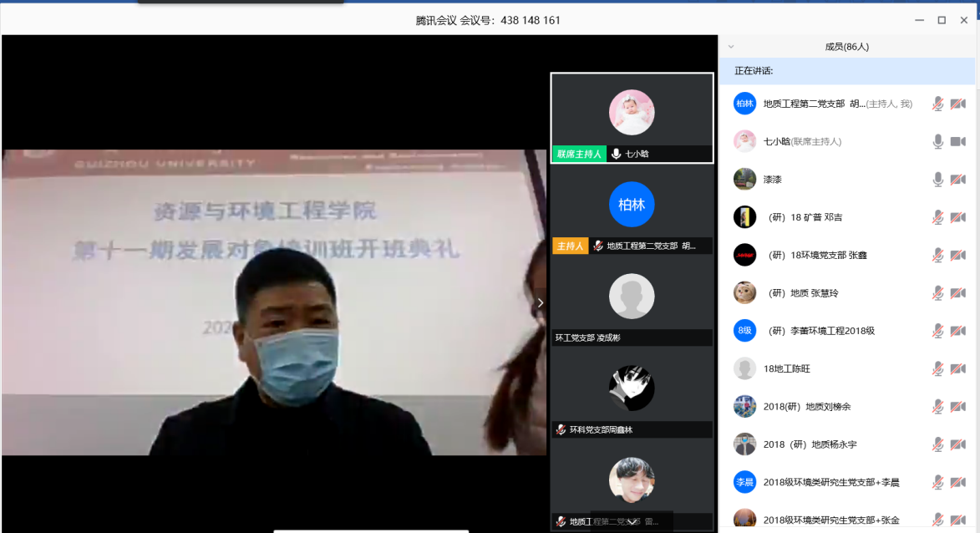Mute 漆漆's microphone in the member list

coord(938,180)
